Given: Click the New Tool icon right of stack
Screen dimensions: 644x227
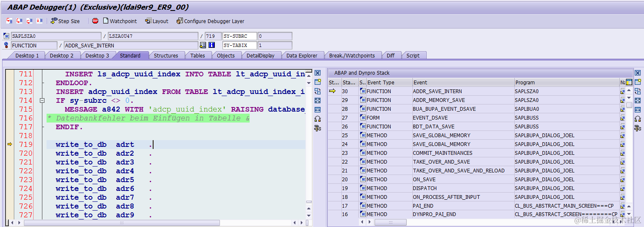Looking at the screenshot, I should pyautogui.click(x=638, y=82).
